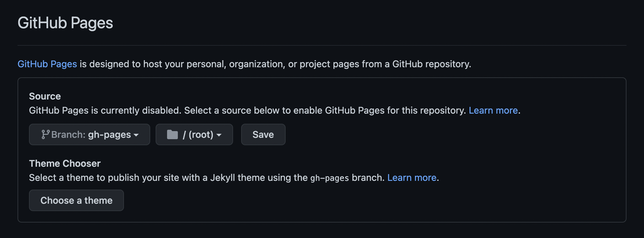Screen dimensions: 644x238
Task: Click the git branch icon
Action: 45,134
